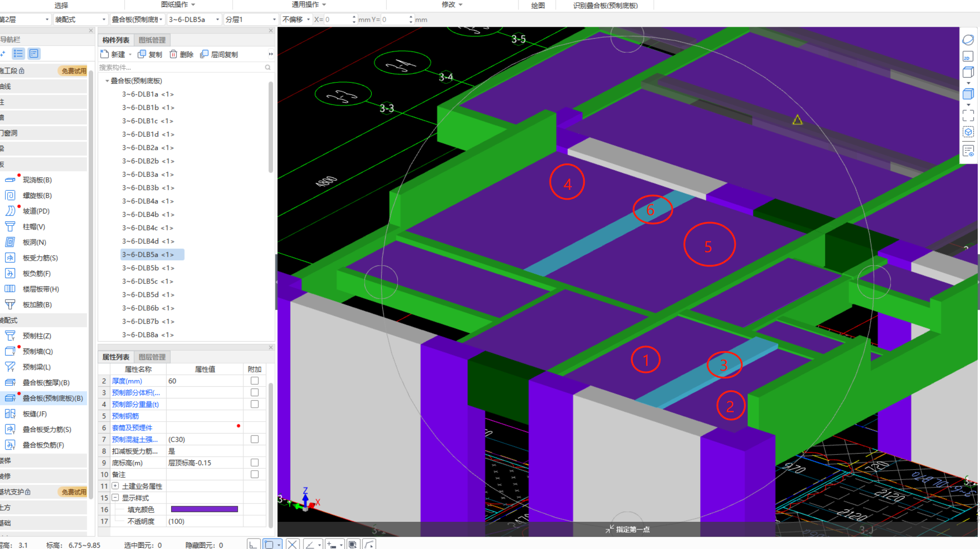
Task: Tick the 预制部分体积 additional checkbox
Action: pyautogui.click(x=254, y=393)
